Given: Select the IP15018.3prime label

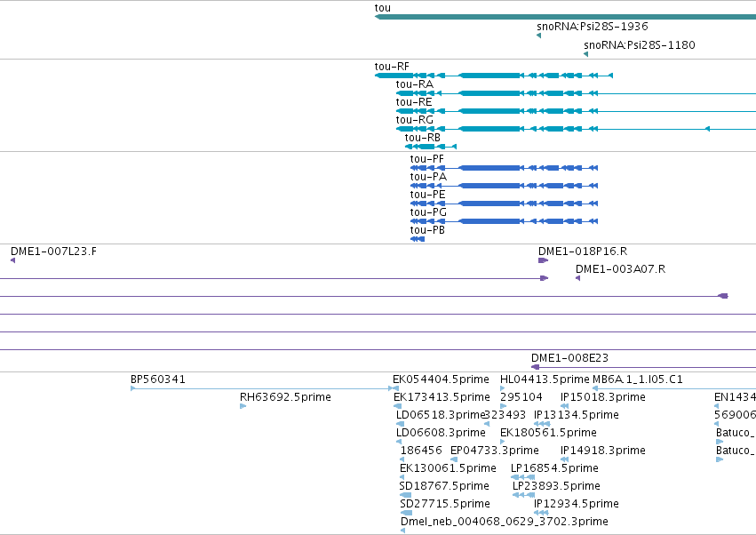Looking at the screenshot, I should 602,397.
